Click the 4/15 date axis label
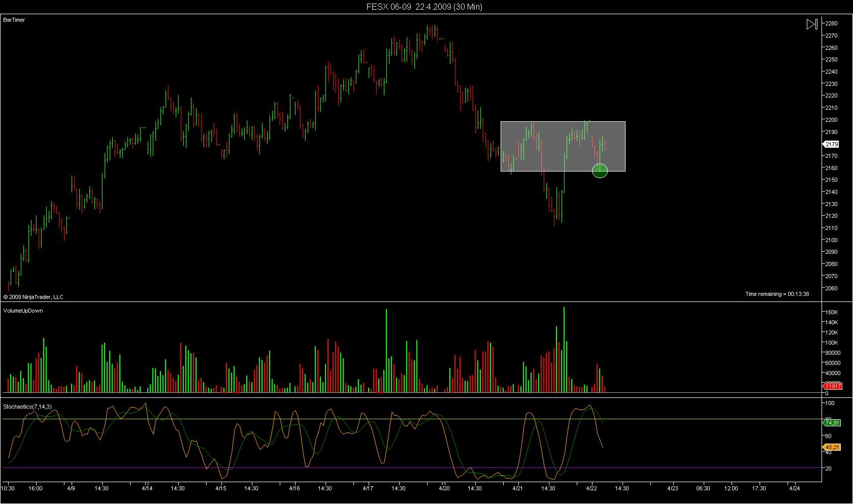The width and height of the screenshot is (853, 504). (221, 488)
